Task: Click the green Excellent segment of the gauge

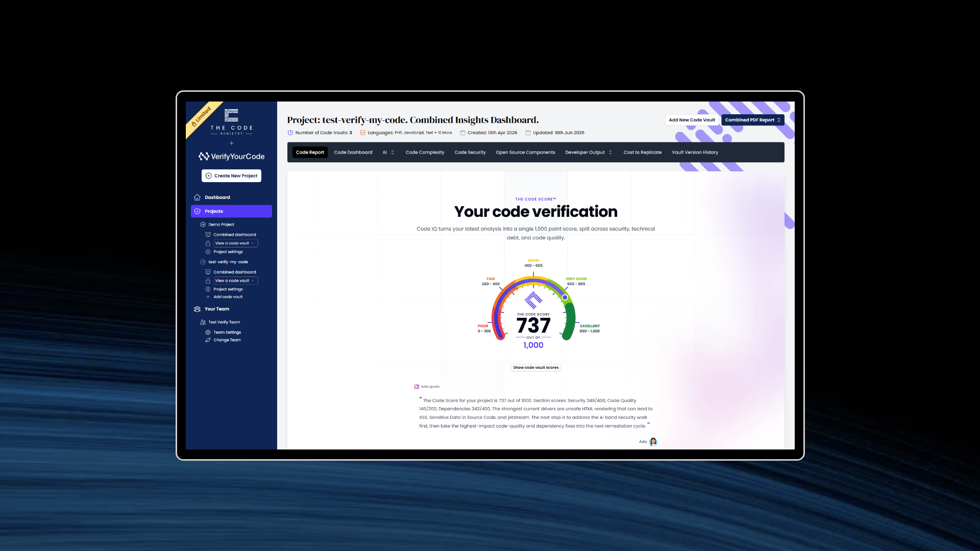Action: (570, 321)
